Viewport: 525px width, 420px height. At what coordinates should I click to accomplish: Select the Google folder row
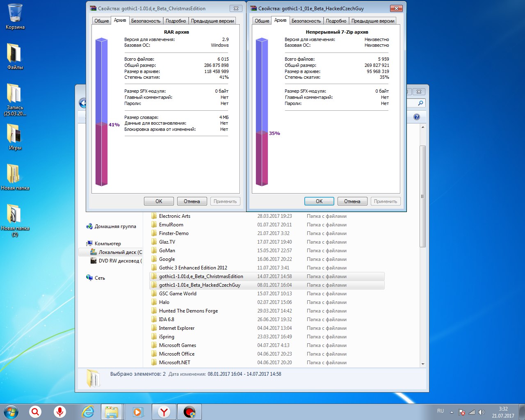267,259
